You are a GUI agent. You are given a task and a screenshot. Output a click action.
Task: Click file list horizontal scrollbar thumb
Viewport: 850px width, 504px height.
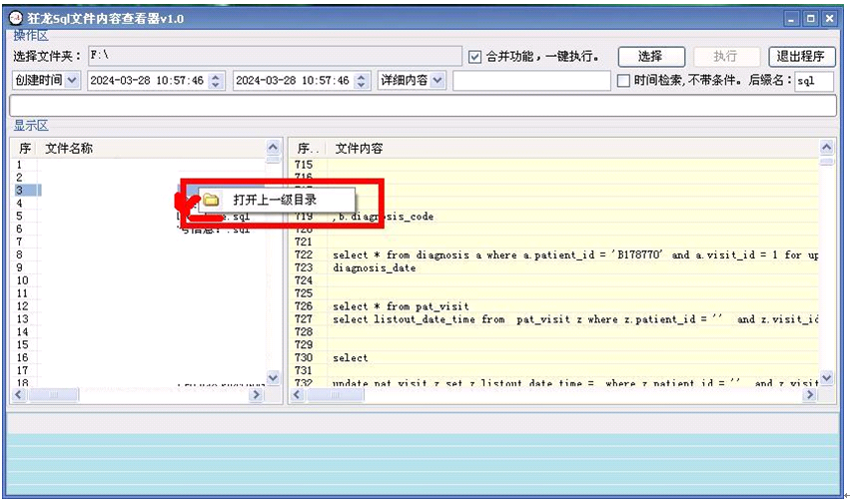tap(54, 395)
